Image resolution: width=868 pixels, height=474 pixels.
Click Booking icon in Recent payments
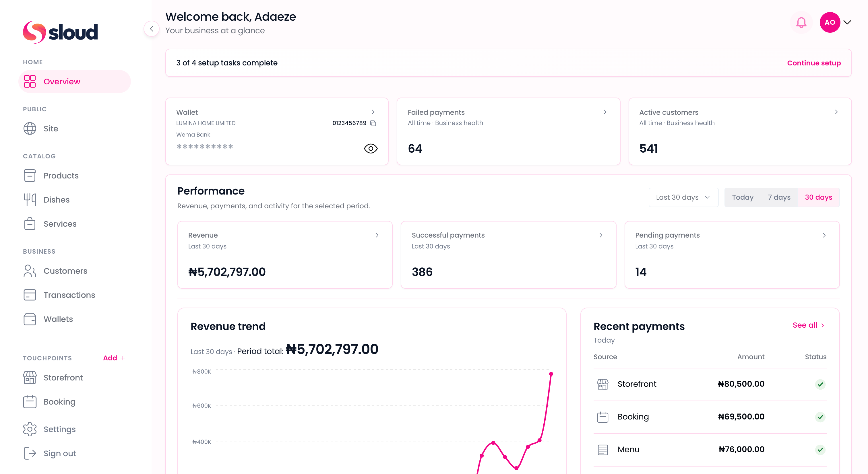click(x=602, y=417)
